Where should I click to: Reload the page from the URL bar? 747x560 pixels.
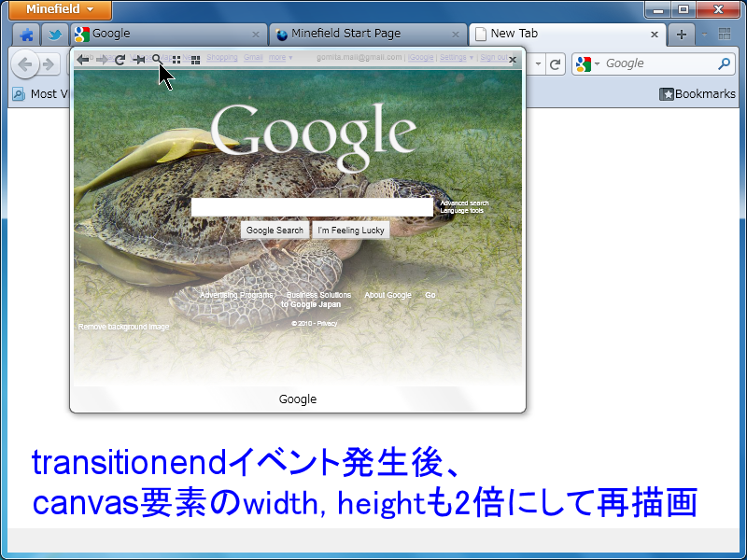tap(556, 64)
